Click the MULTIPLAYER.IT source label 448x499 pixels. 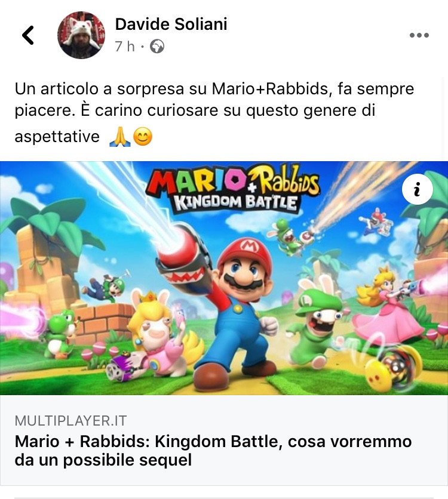70,421
